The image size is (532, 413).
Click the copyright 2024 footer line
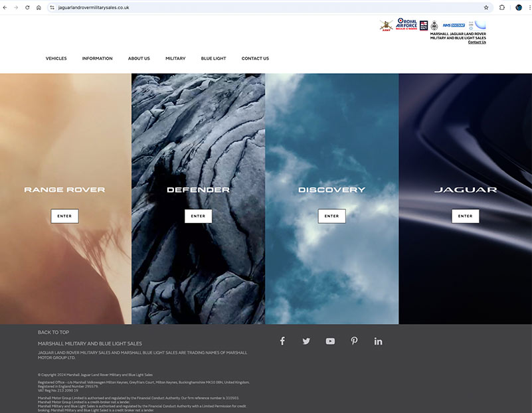click(95, 374)
